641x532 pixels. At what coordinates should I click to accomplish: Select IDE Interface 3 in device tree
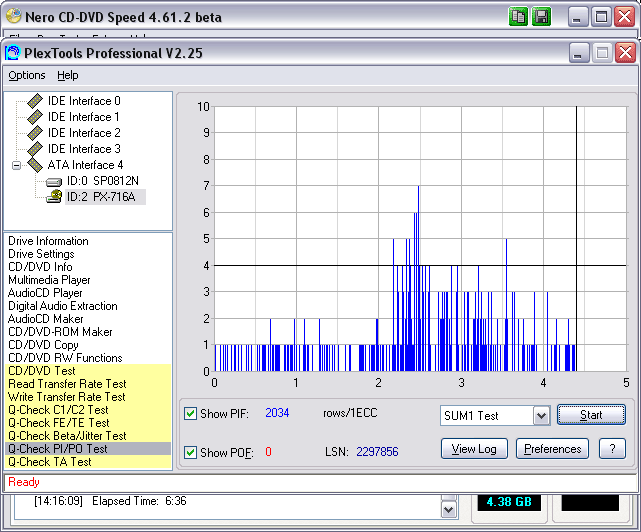click(x=84, y=149)
